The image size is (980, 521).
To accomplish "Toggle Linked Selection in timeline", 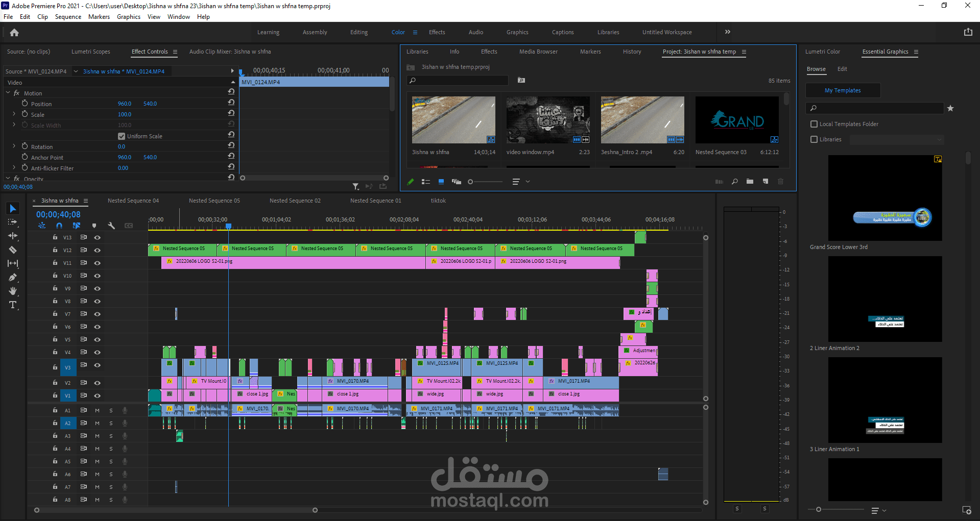I will (77, 226).
